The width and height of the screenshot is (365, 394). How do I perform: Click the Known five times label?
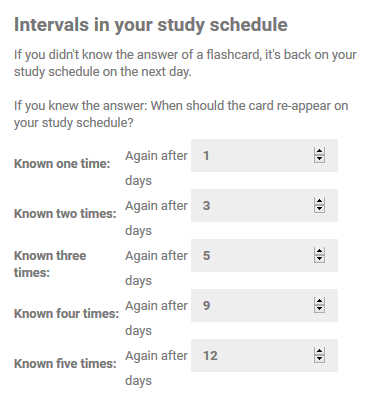coord(65,364)
